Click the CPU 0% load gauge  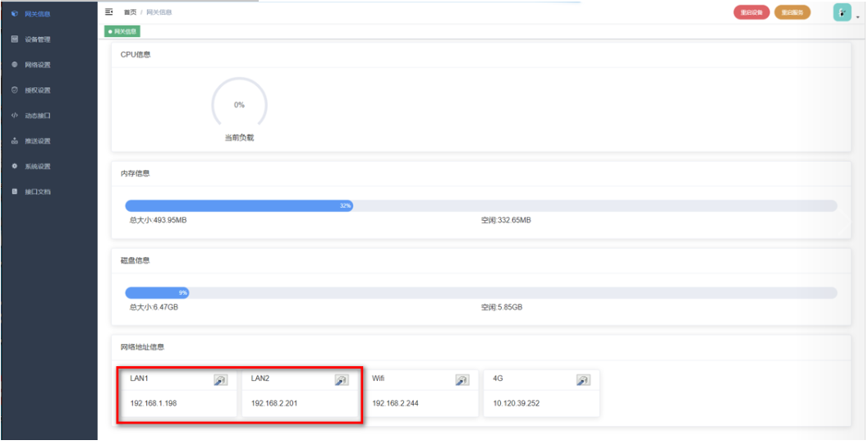tap(239, 105)
